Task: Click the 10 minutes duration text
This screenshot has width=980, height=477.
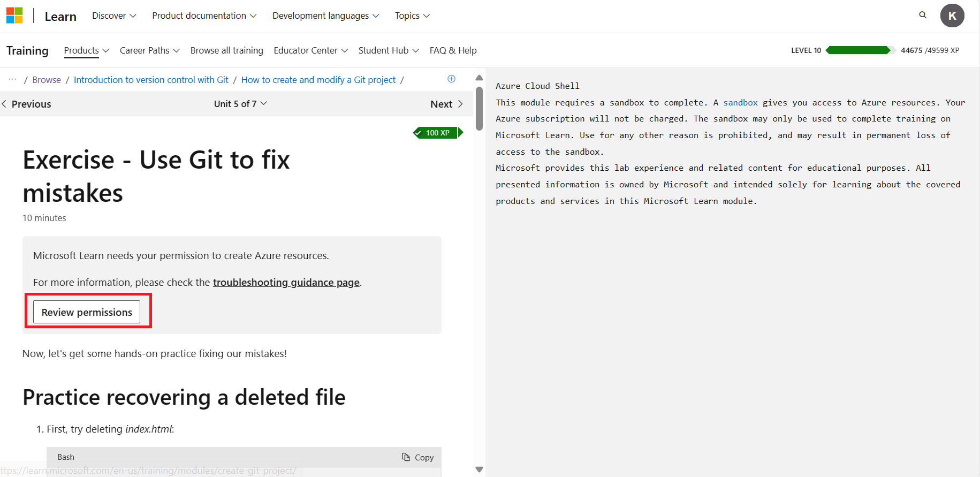Action: pos(44,218)
